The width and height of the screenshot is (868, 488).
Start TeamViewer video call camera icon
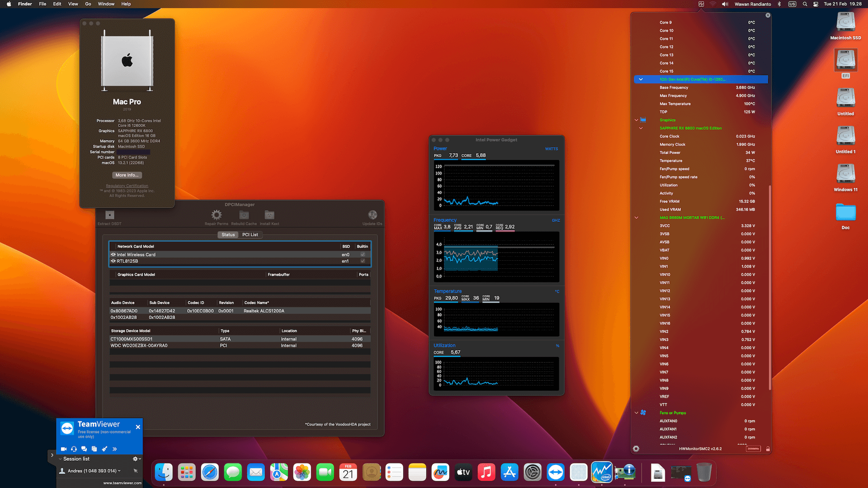[x=64, y=449]
